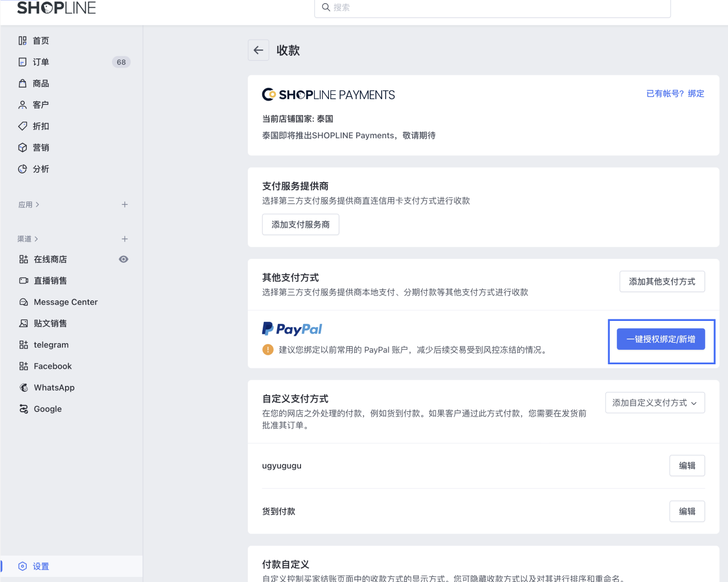Click 一键授权绑定/新增 PayPal button

pos(660,339)
